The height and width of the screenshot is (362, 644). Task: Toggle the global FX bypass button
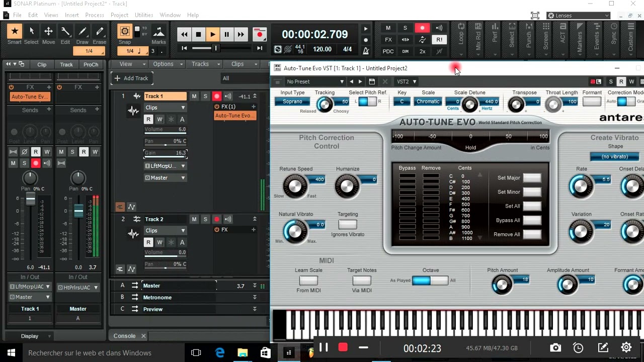(388, 40)
